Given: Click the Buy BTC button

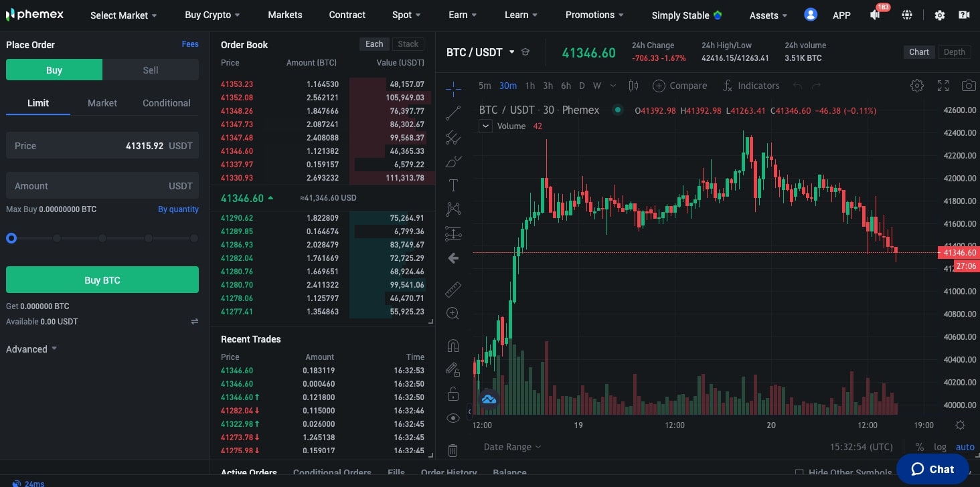Looking at the screenshot, I should 102,280.
